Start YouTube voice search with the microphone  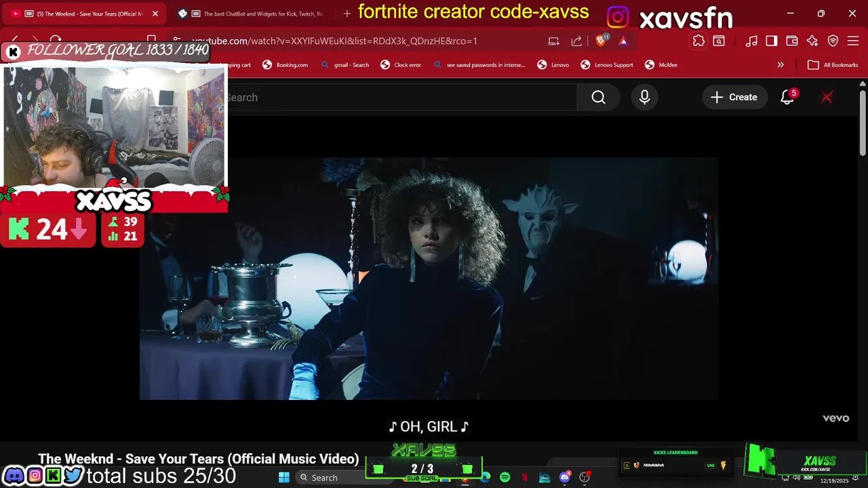coord(644,97)
